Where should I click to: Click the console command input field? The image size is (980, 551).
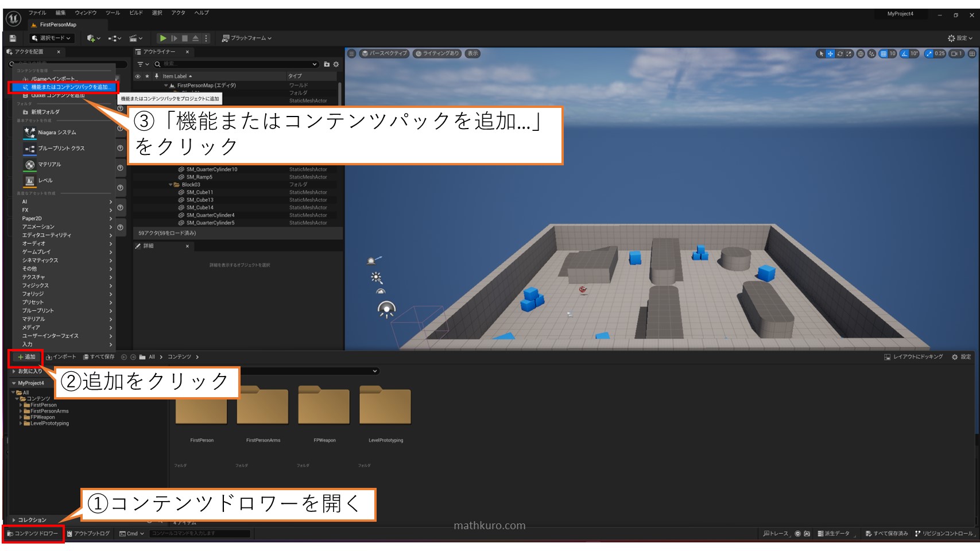(200, 533)
